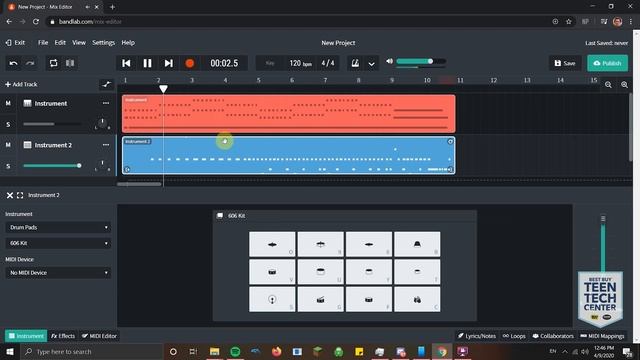The width and height of the screenshot is (640, 360).
Task: Open the Lyrics/Notes panel
Action: (x=476, y=336)
